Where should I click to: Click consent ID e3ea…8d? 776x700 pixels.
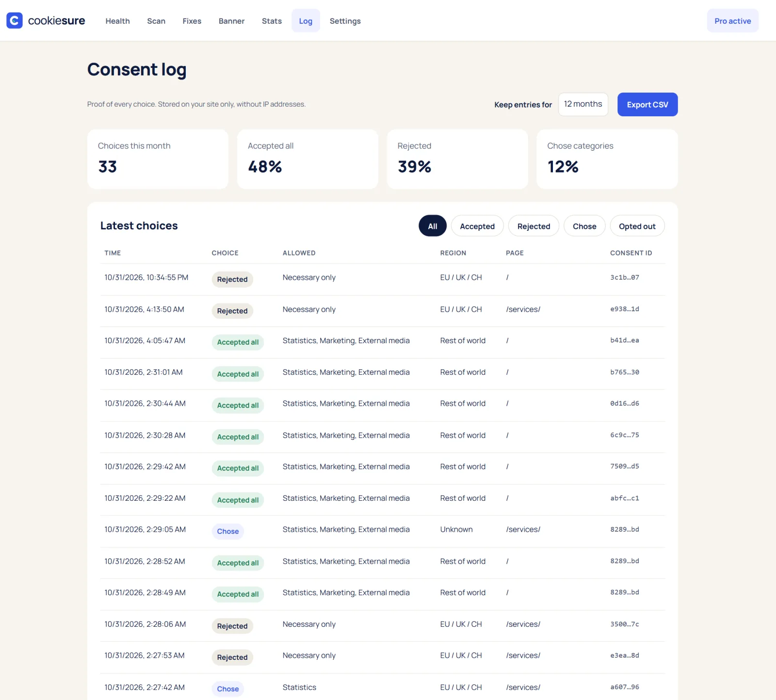[x=625, y=655]
